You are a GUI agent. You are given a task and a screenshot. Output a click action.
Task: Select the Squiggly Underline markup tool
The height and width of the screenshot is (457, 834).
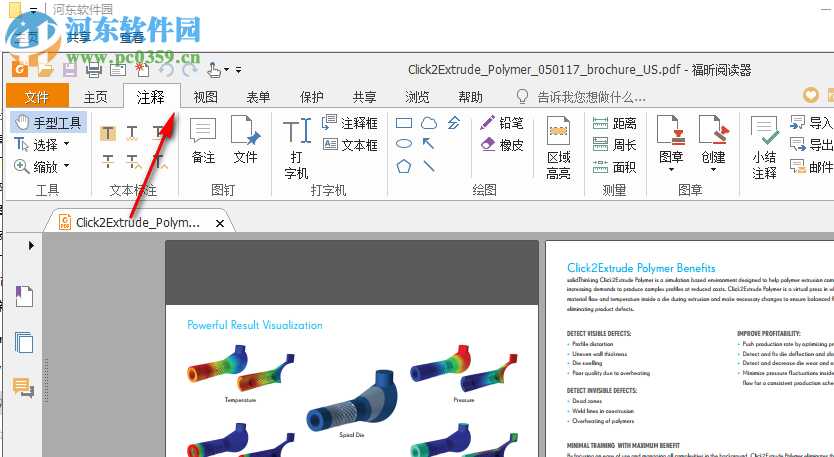coord(132,132)
